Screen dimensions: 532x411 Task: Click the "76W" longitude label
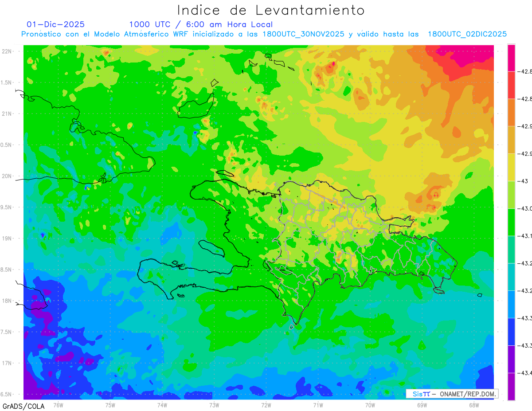pyautogui.click(x=58, y=404)
